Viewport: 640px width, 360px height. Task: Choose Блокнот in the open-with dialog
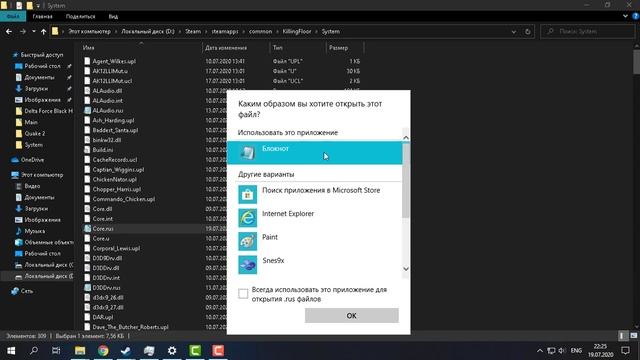point(314,153)
